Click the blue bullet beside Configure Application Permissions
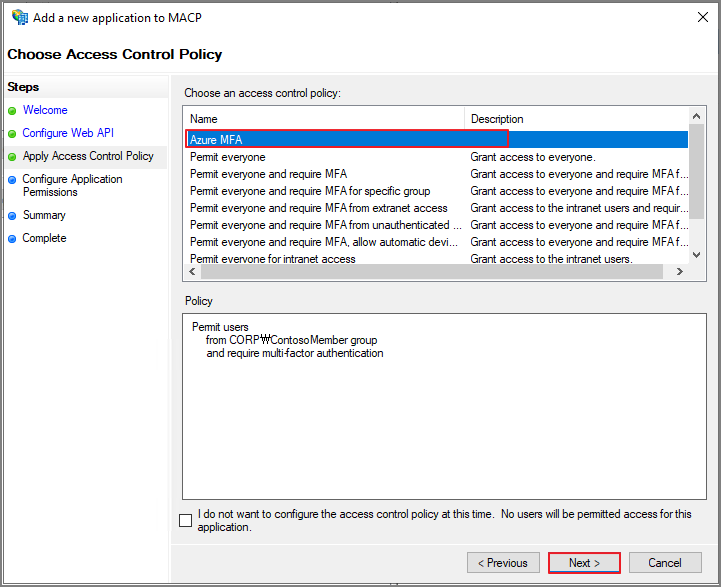Image resolution: width=721 pixels, height=587 pixels. (12, 180)
